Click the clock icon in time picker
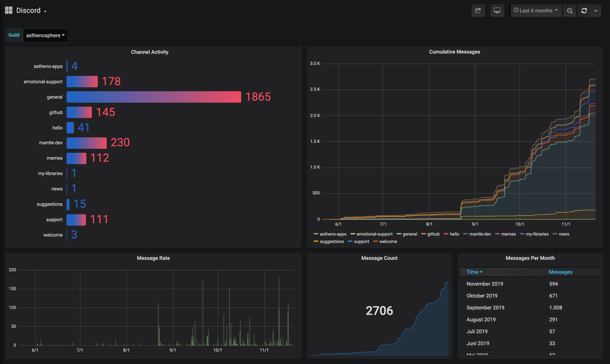Screen dimensions: 610x364 pos(516,10)
